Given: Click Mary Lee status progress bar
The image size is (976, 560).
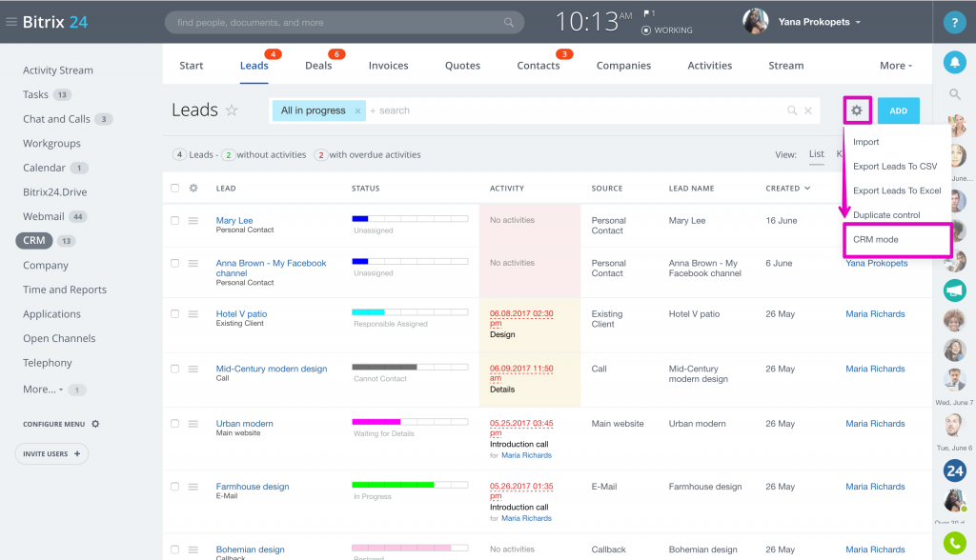Looking at the screenshot, I should pos(410,219).
